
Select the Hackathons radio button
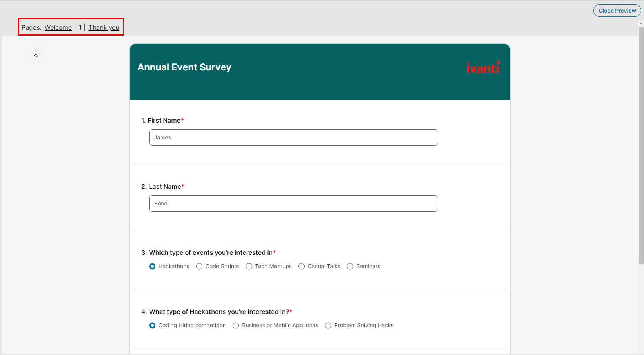pos(152,267)
